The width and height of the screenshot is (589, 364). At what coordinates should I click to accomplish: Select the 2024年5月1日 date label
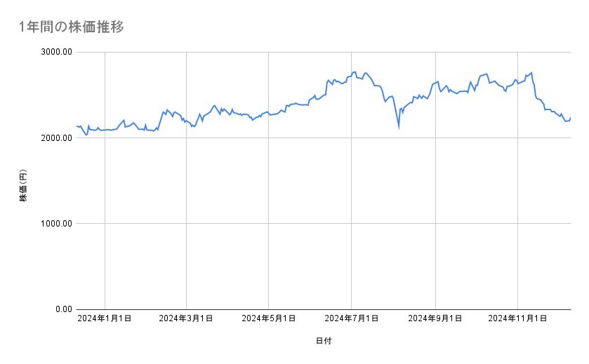[x=268, y=319]
